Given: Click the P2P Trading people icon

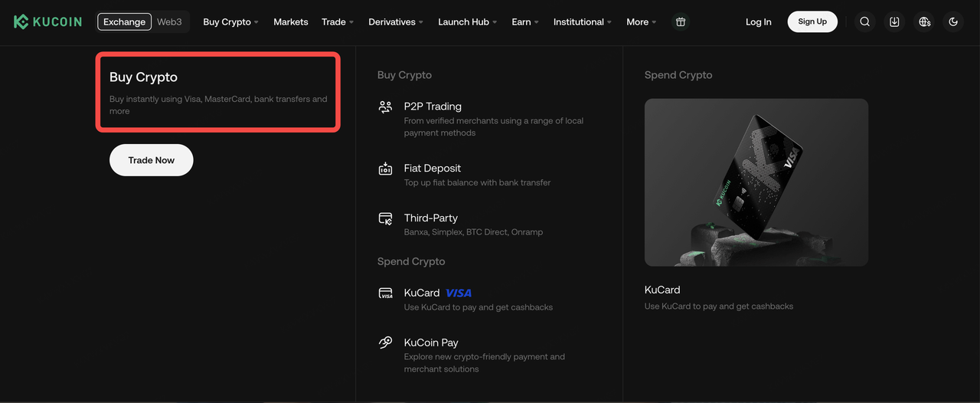Looking at the screenshot, I should [385, 107].
